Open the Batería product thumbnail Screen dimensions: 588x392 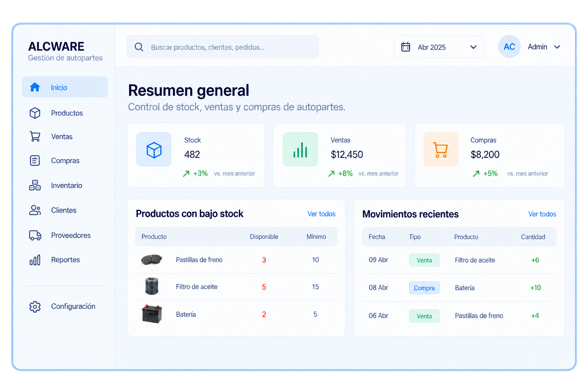(x=152, y=314)
